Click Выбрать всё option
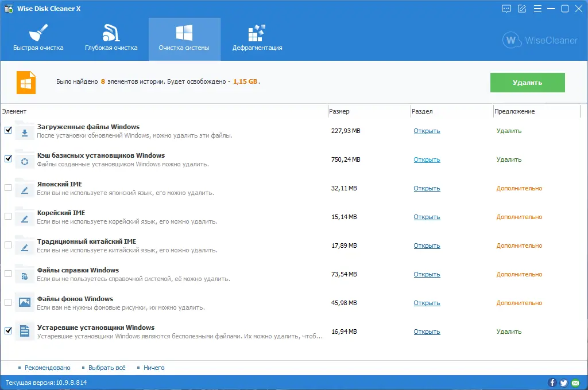The width and height of the screenshot is (588, 390). tap(107, 368)
